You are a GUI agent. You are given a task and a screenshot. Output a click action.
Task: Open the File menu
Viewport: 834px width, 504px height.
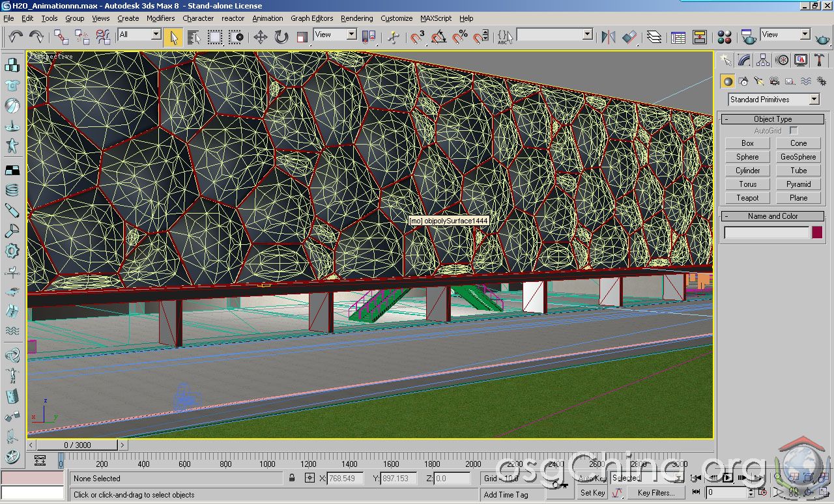(8, 18)
